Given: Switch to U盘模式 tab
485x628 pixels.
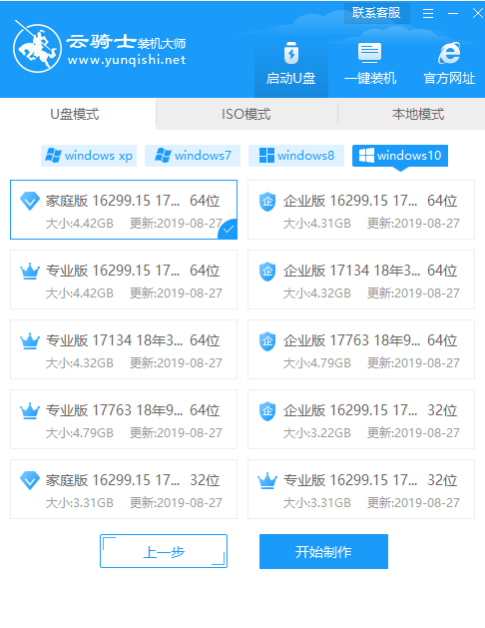Looking at the screenshot, I should coord(75,115).
